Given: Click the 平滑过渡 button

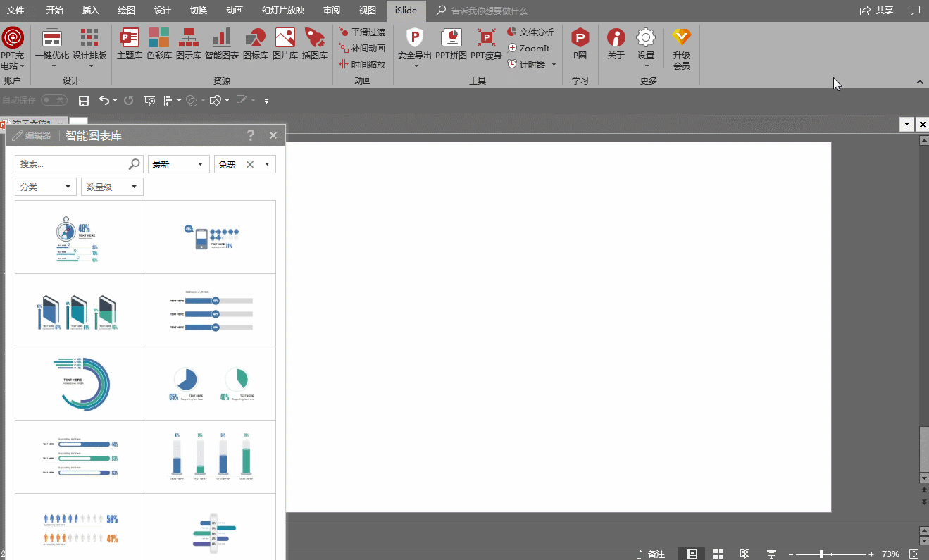Looking at the screenshot, I should pos(362,32).
